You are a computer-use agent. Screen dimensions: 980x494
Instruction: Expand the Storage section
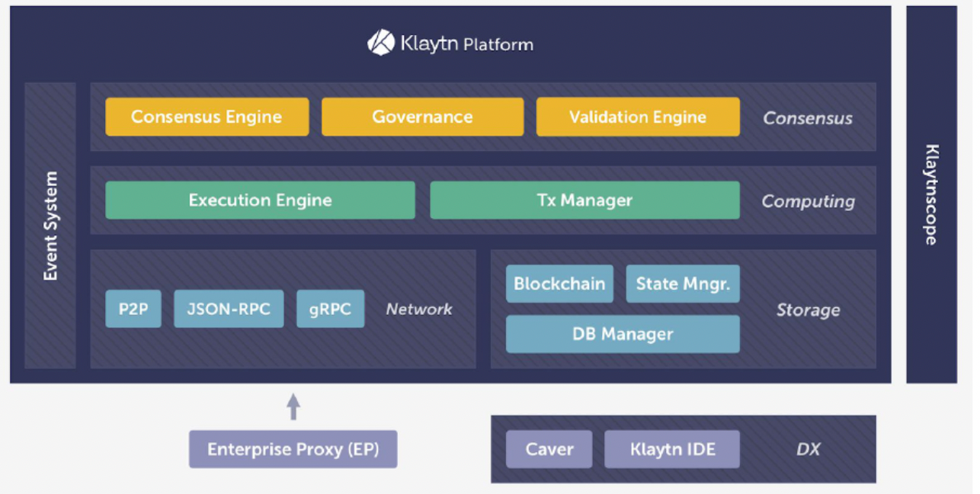[x=808, y=310]
